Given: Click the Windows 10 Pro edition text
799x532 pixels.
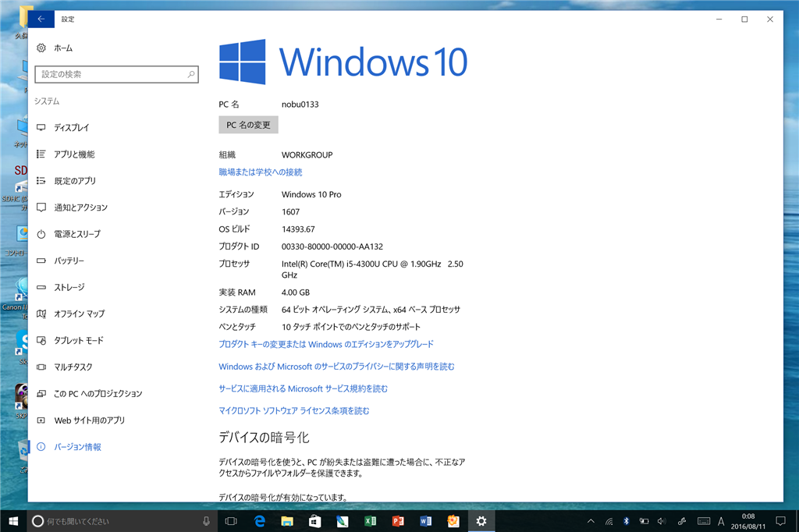Looking at the screenshot, I should click(x=311, y=195).
